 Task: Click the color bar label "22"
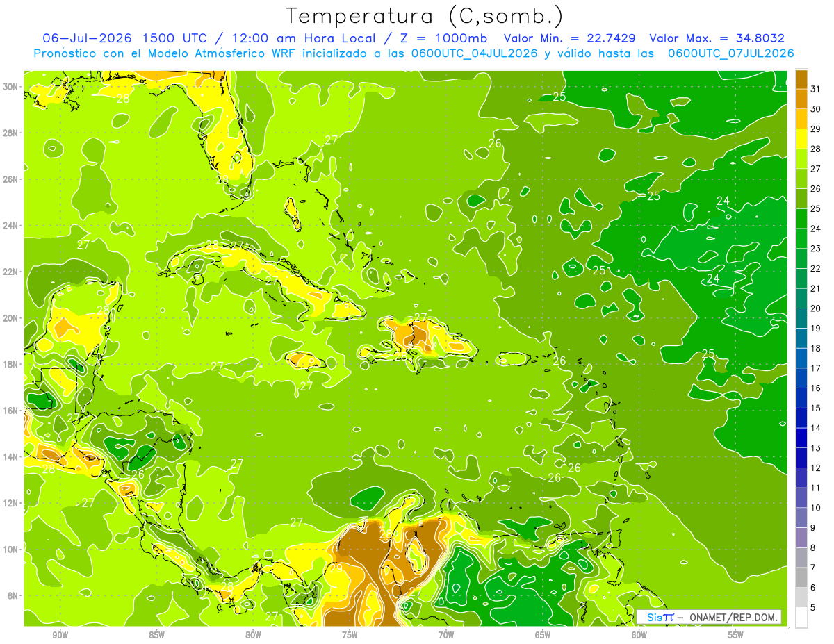816,269
